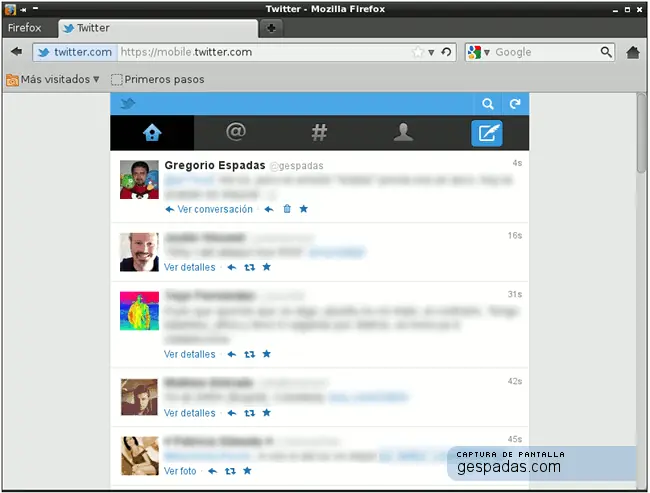Open a new tab with plus button
This screenshot has width=650, height=493.
(271, 28)
